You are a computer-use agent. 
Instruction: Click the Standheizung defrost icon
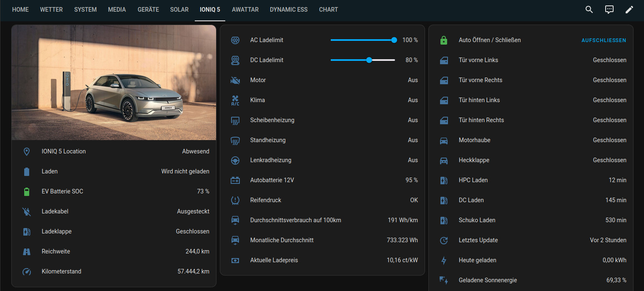tap(235, 141)
